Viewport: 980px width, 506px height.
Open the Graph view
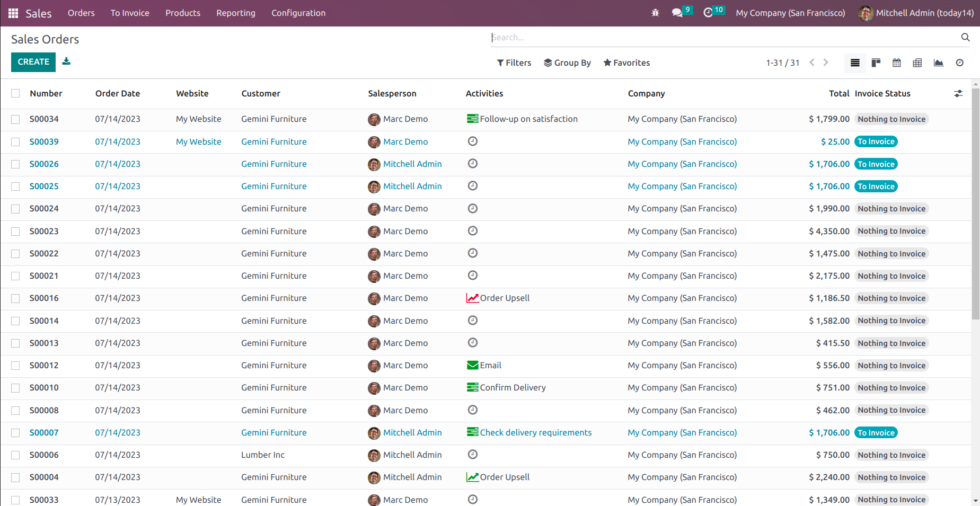pyautogui.click(x=938, y=63)
